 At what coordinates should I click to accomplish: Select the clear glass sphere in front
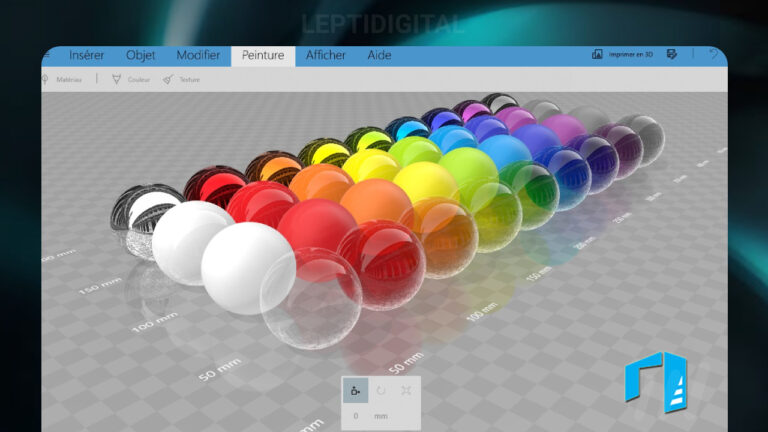pyautogui.click(x=312, y=300)
